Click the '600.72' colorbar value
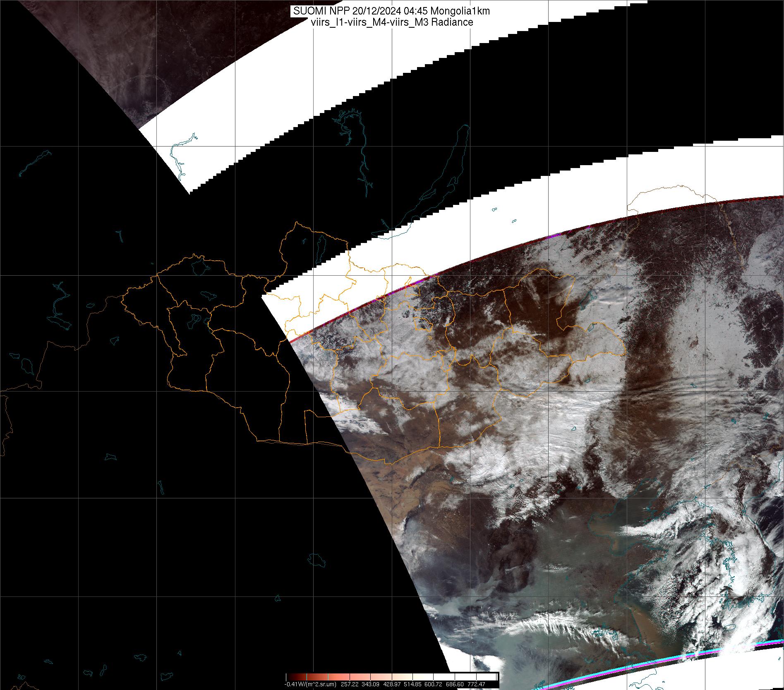784x690 pixels. click(433, 685)
